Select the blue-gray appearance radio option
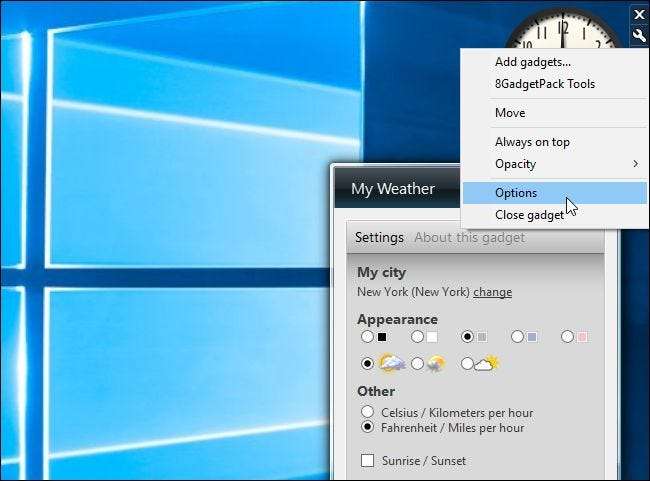 click(517, 337)
